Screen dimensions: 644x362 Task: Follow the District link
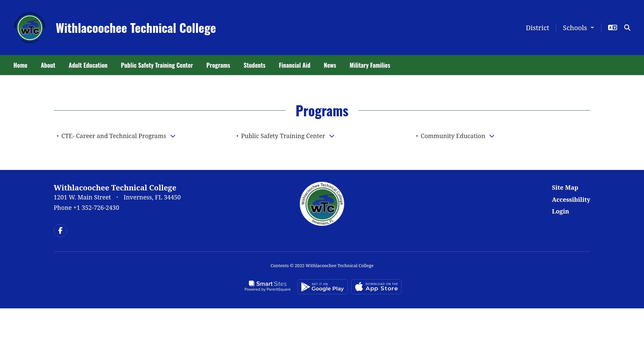pos(537,27)
